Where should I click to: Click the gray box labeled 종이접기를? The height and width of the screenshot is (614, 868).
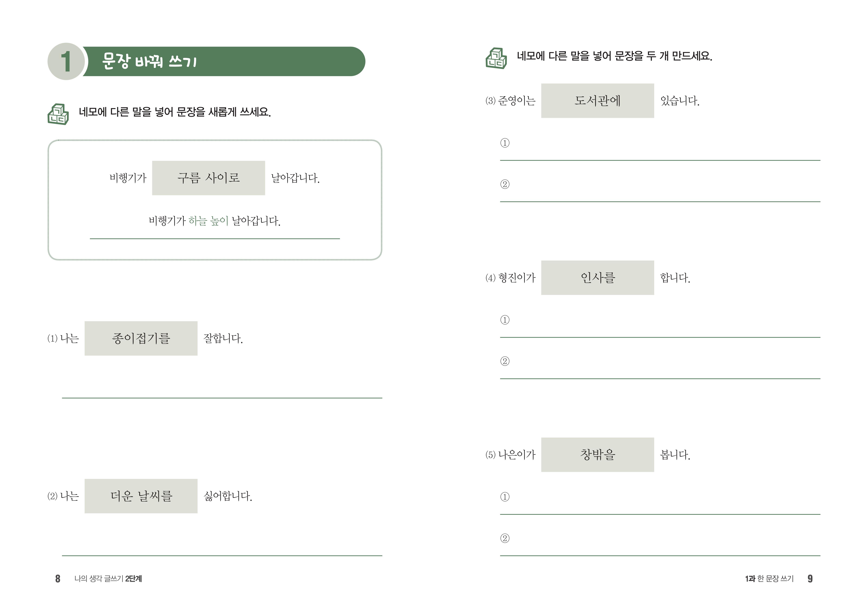coord(141,338)
